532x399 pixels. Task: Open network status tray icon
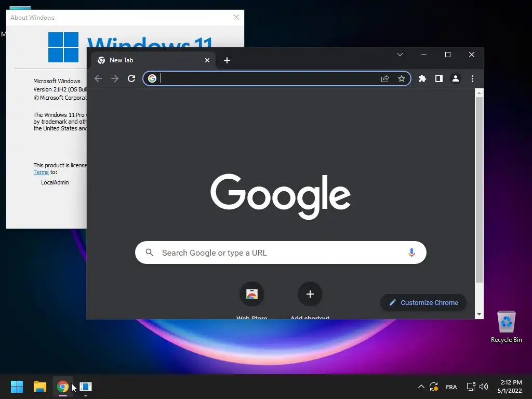point(471,387)
